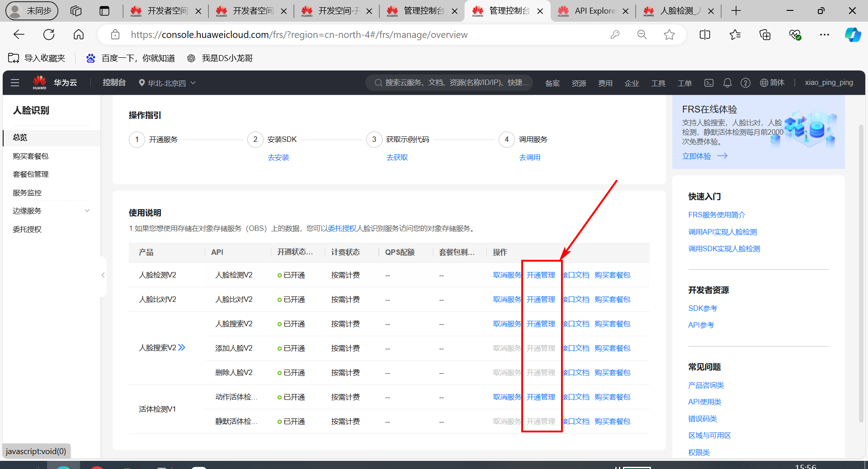Click the cloud services search box
Image resolution: width=868 pixels, height=469 pixels.
pos(450,83)
